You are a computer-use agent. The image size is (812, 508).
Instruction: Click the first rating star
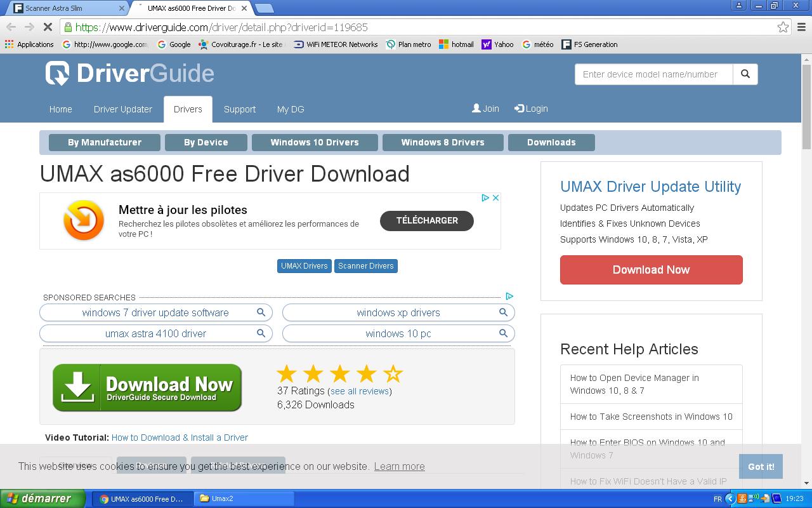[287, 373]
